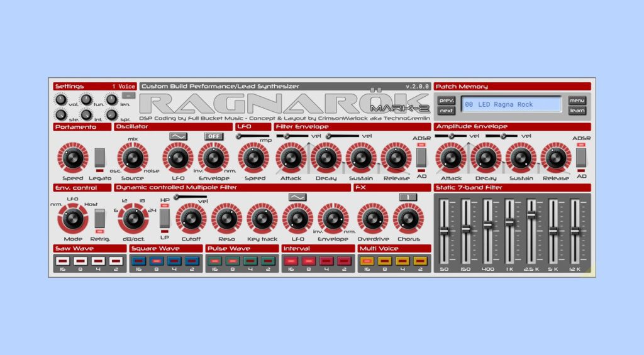This screenshot has width=644, height=355.
Task: Click the filter Cutoff knob
Action: click(191, 219)
